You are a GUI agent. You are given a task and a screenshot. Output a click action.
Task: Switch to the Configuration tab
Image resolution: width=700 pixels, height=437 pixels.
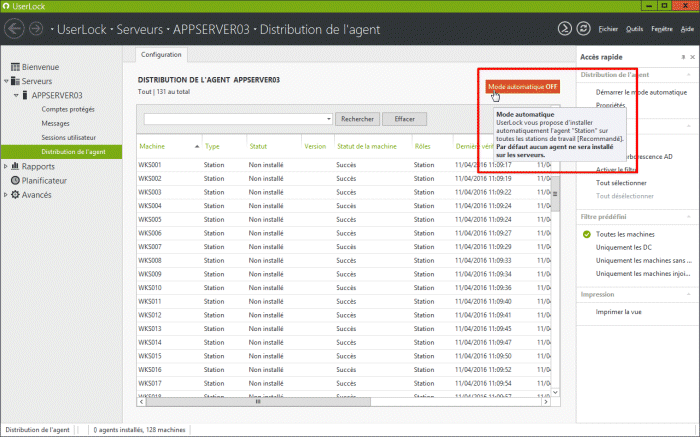click(161, 54)
